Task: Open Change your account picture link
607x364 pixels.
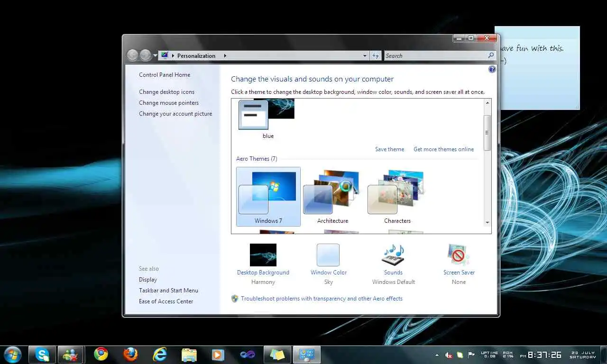Action: 175,114
